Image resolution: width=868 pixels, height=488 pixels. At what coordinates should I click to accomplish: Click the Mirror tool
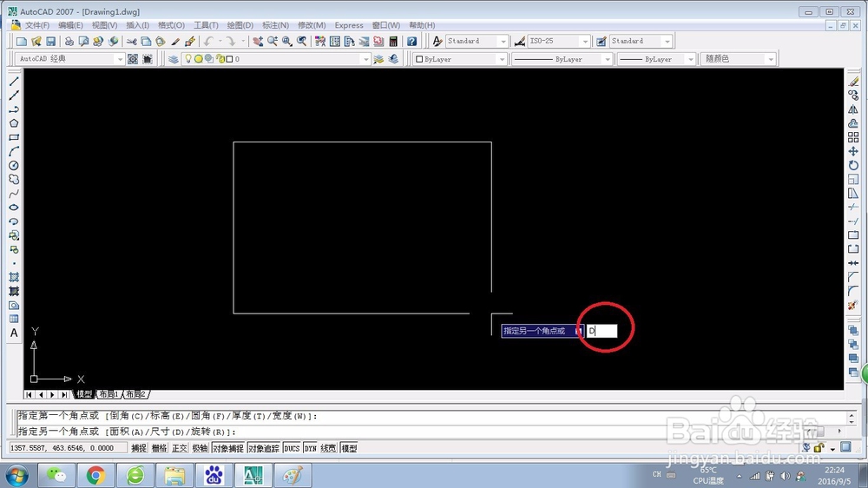click(x=853, y=109)
